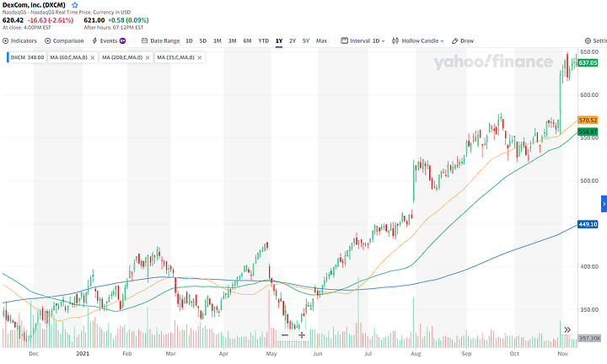Click the purple Events badge icon
The image size is (607, 364).
click(x=123, y=40)
